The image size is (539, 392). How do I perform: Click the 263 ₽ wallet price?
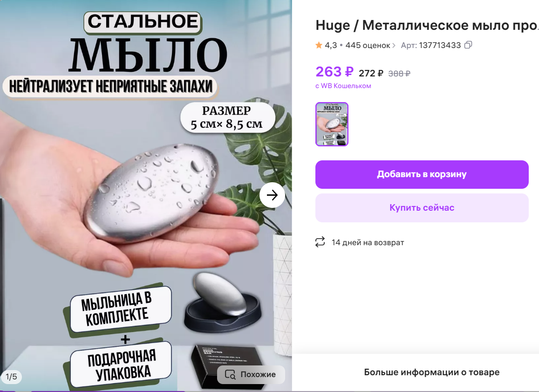click(334, 72)
